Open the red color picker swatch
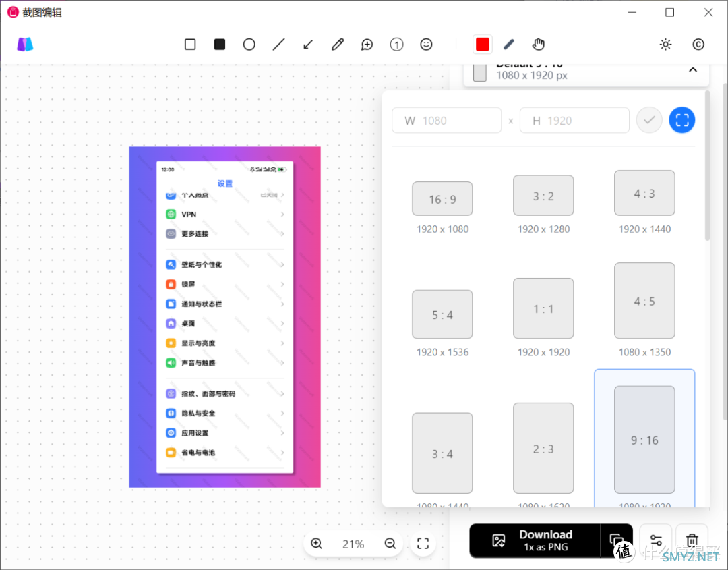This screenshot has height=570, width=728. (x=483, y=45)
